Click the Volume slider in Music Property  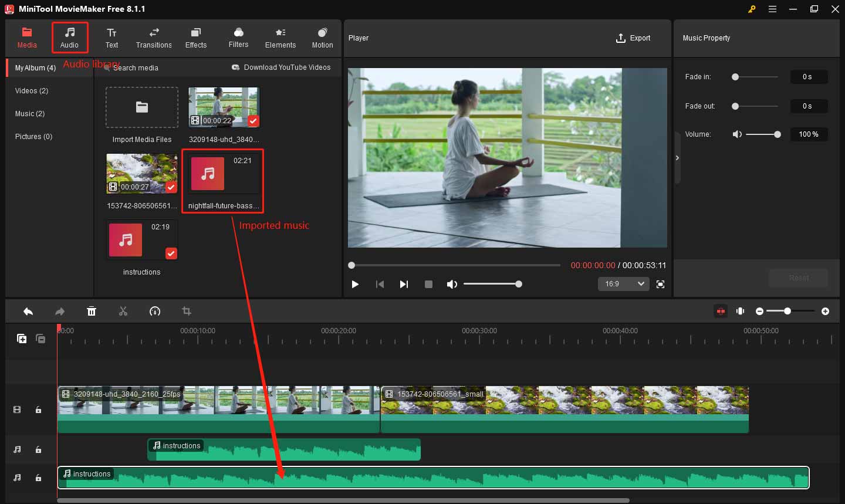[761, 134]
